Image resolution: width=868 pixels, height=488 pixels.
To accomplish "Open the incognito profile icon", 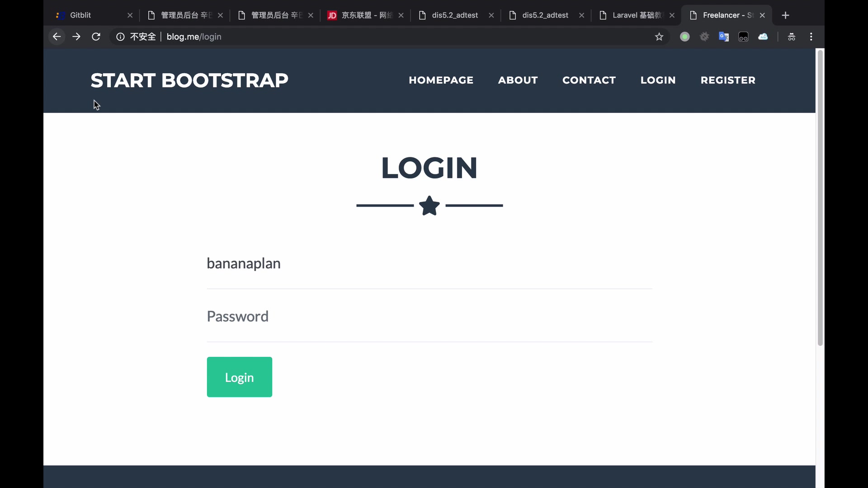I will [x=792, y=37].
